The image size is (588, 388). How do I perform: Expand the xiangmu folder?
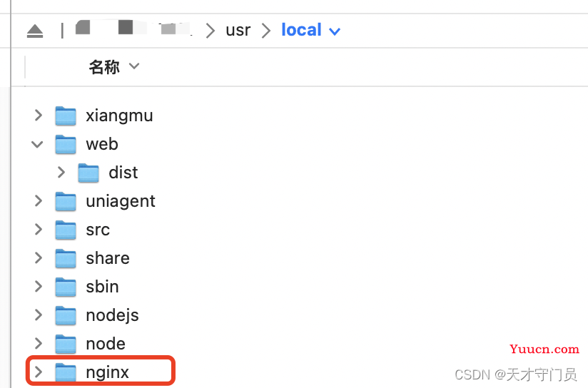(x=39, y=115)
